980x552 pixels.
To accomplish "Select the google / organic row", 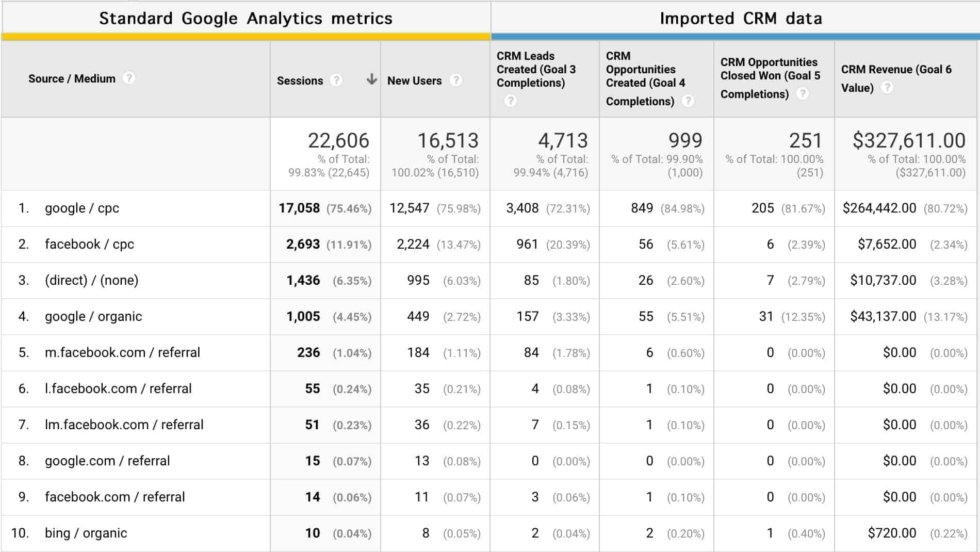I will point(93,316).
